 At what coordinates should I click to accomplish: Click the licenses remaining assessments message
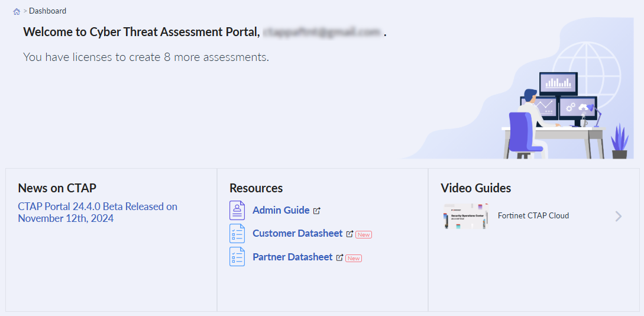(146, 57)
